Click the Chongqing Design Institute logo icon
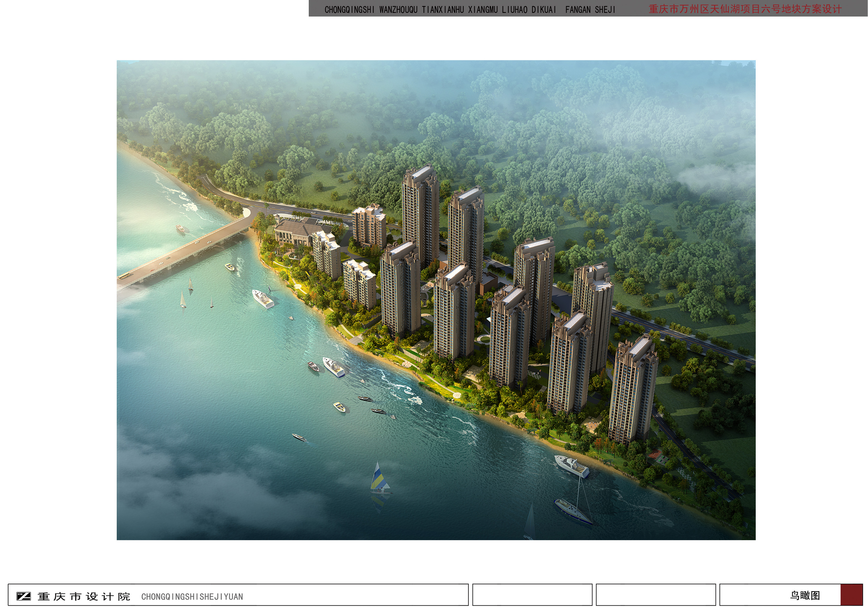Viewport: 868px width, 614px height. point(23,597)
